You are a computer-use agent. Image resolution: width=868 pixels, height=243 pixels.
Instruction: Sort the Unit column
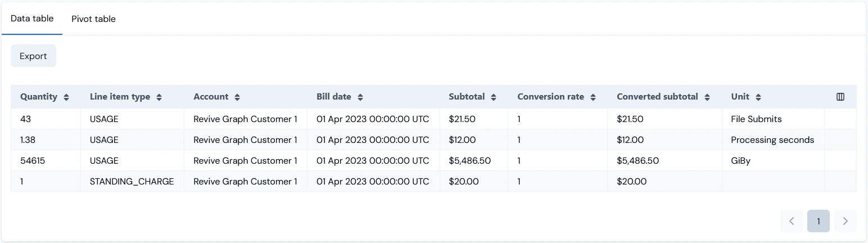tap(758, 97)
